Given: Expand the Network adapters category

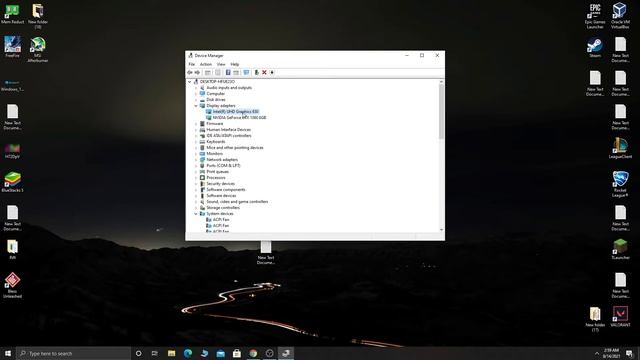Looking at the screenshot, I should (196, 160).
